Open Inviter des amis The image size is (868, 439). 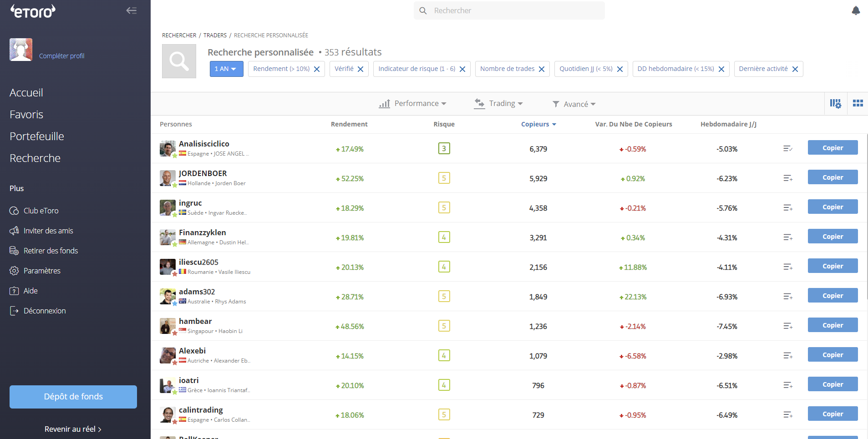41,231
